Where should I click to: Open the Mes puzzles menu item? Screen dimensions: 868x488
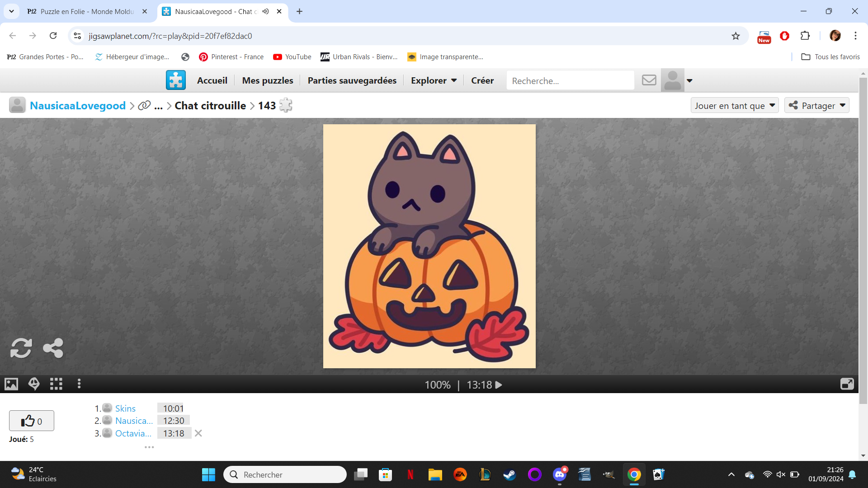[268, 80]
